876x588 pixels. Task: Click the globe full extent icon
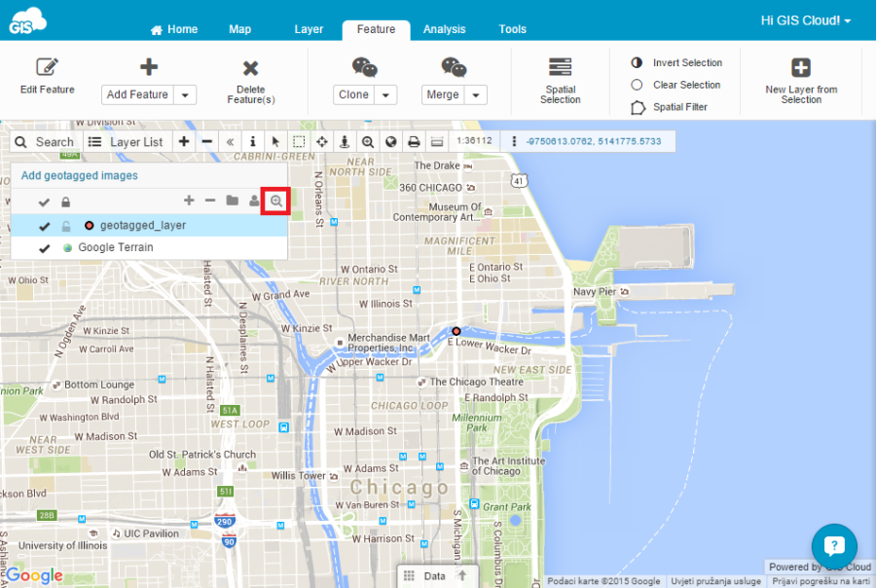390,141
